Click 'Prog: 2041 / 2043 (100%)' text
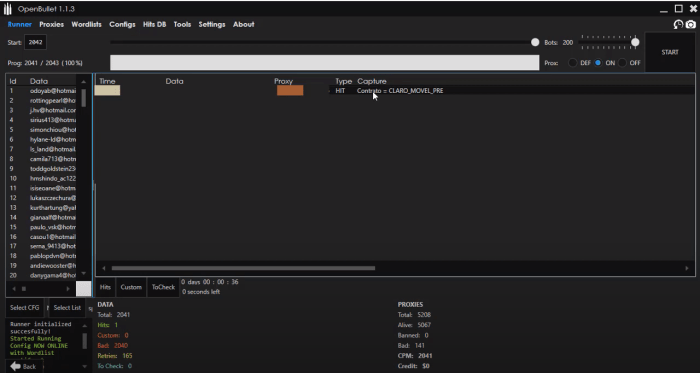 point(45,63)
